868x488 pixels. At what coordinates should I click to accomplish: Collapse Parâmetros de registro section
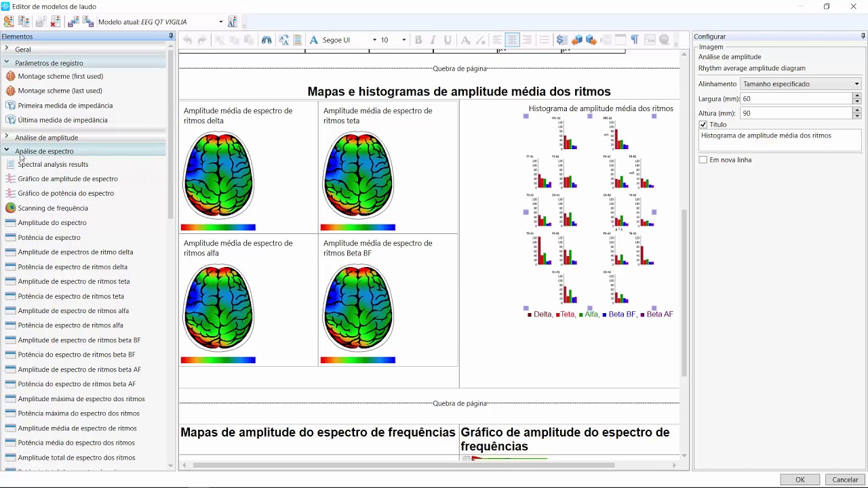(7, 62)
